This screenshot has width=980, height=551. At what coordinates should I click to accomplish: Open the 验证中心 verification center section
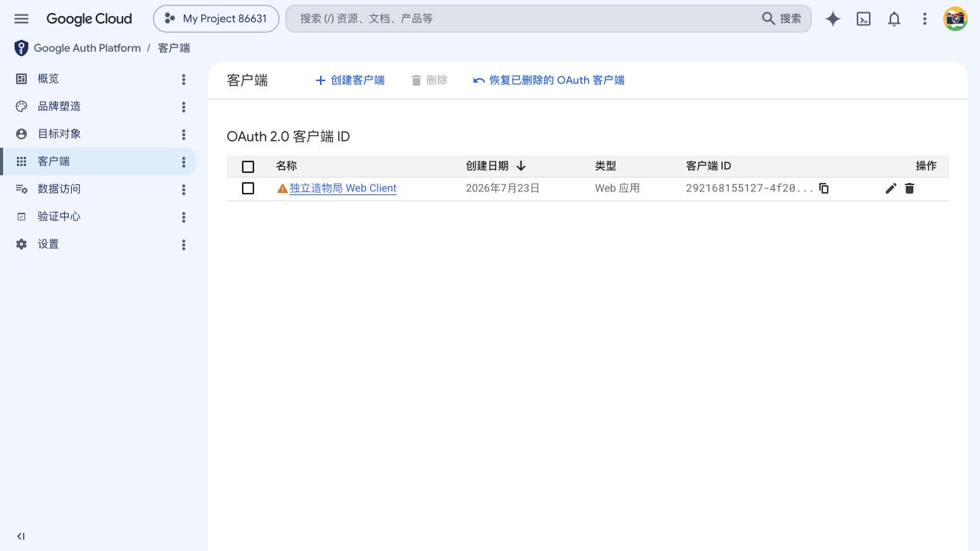coord(59,217)
